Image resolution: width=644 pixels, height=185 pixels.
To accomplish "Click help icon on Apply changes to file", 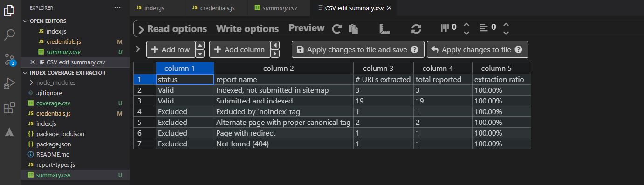I will (519, 49).
